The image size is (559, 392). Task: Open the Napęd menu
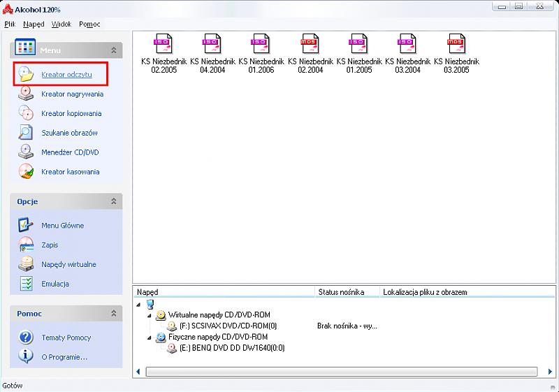(34, 24)
